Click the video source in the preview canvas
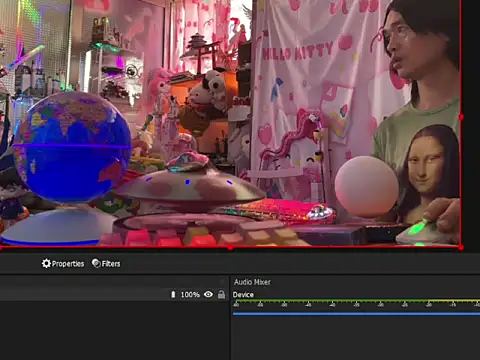 [x=230, y=123]
